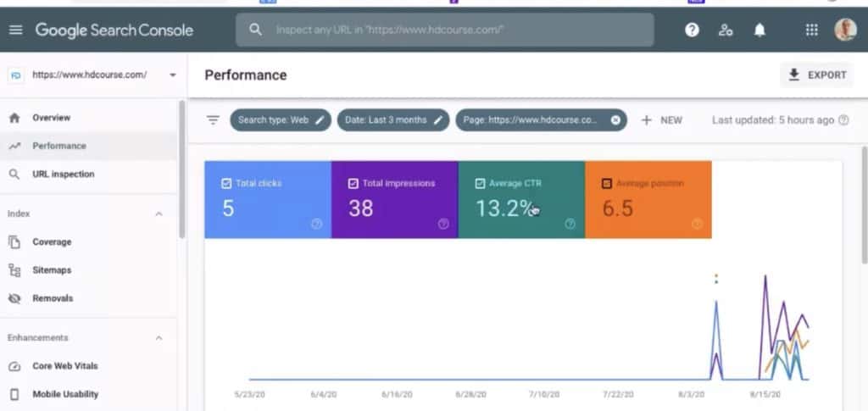
Task: Open the account profile avatar
Action: (x=845, y=30)
